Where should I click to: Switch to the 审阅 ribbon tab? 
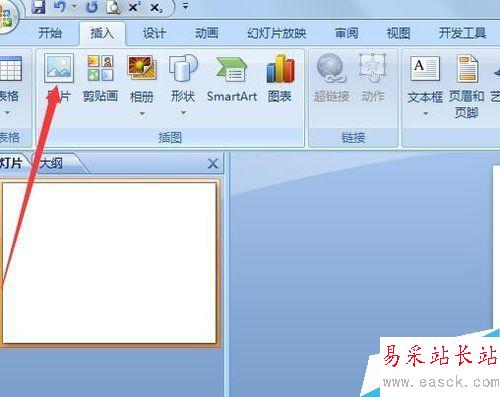346,33
